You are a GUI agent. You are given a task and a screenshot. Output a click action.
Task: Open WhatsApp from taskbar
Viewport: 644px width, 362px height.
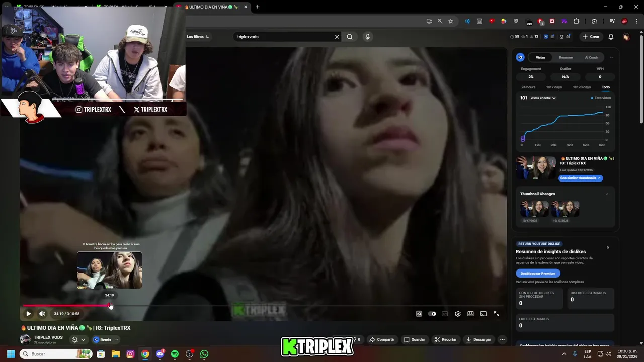click(204, 354)
